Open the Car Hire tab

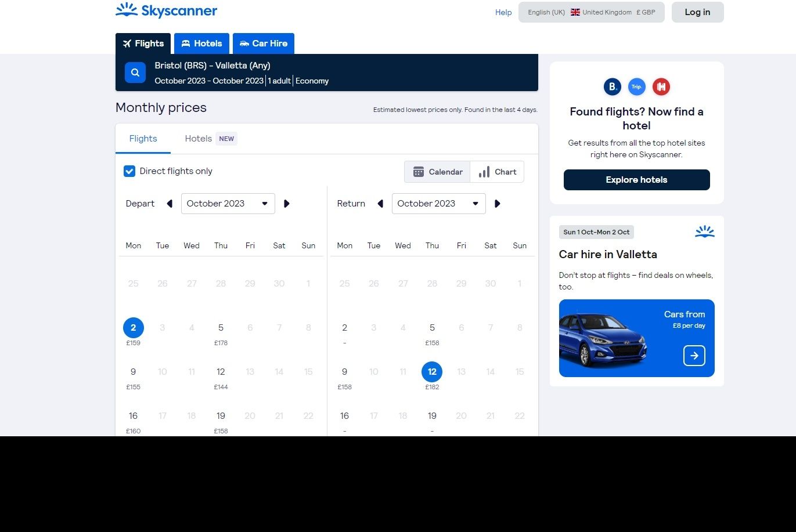264,43
